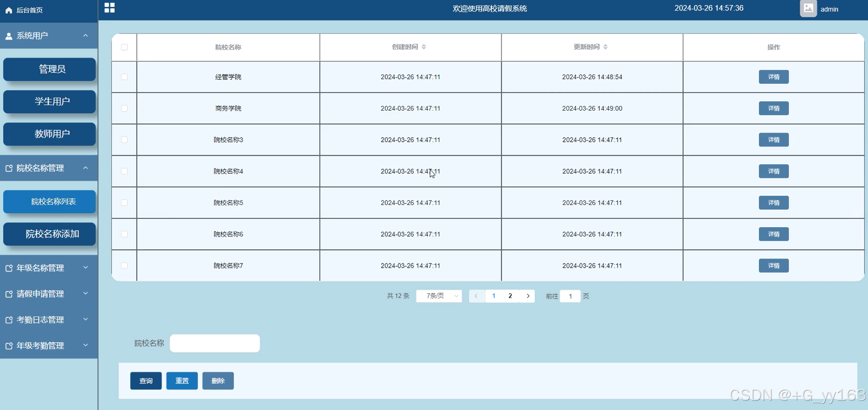Check the box for 院校名称3 row
The image size is (868, 410).
124,140
